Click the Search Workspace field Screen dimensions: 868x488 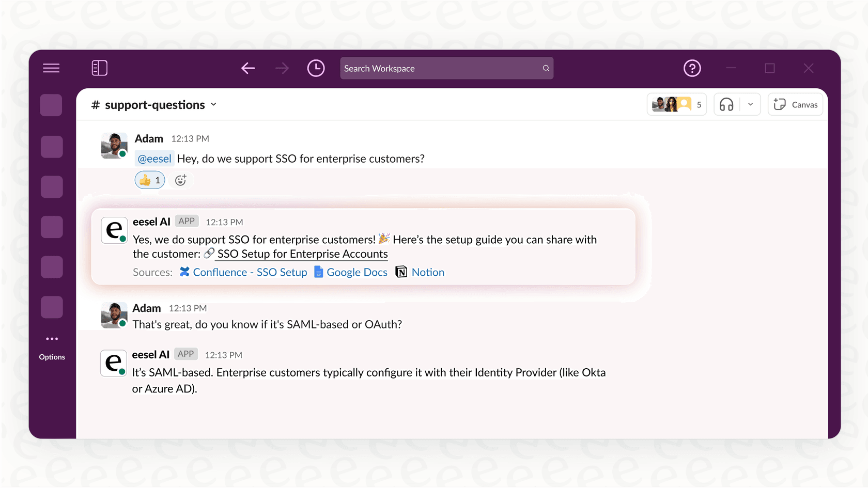(x=446, y=68)
